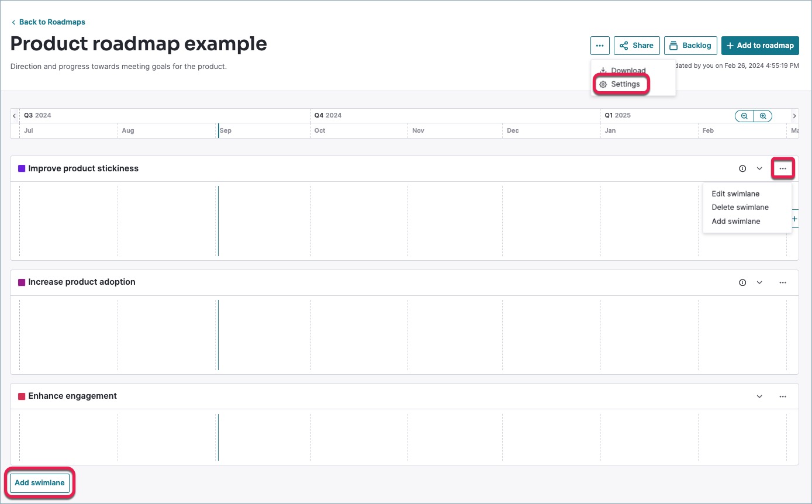Screen dimensions: 812x504
Task: Go back via Back to Roadmaps link
Action: tap(48, 22)
